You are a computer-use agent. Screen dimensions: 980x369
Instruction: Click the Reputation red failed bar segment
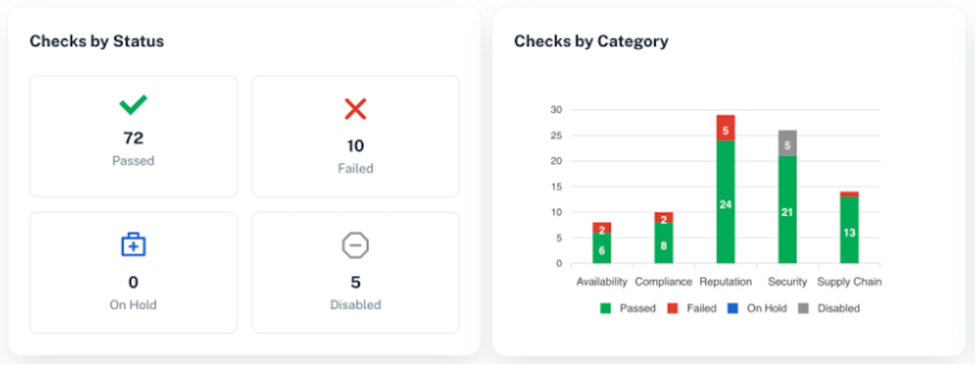[x=725, y=128]
